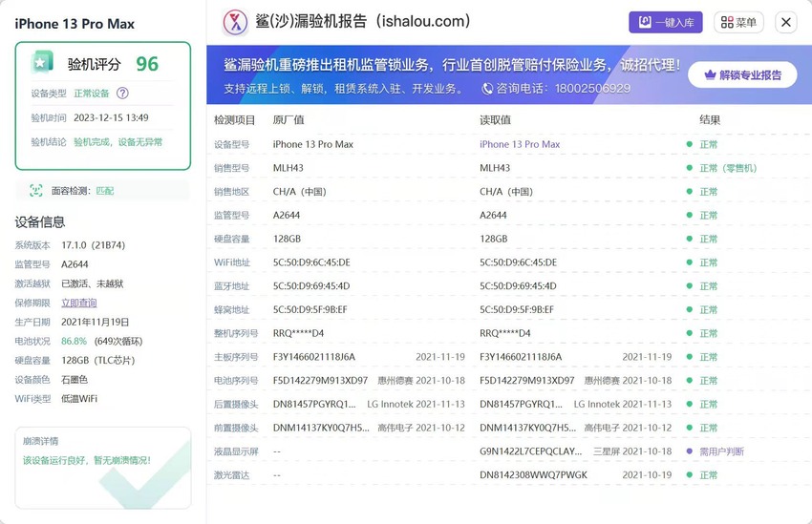The height and width of the screenshot is (524, 812).
Task: Click factory Bluetooth address 5C:50:D9:69:45:4D
Action: pyautogui.click(x=311, y=286)
